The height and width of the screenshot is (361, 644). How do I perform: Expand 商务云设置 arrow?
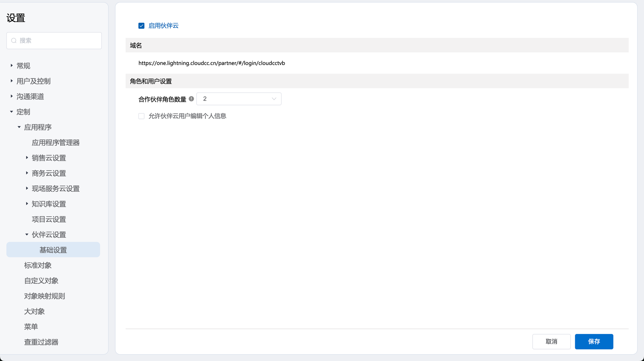pos(27,173)
